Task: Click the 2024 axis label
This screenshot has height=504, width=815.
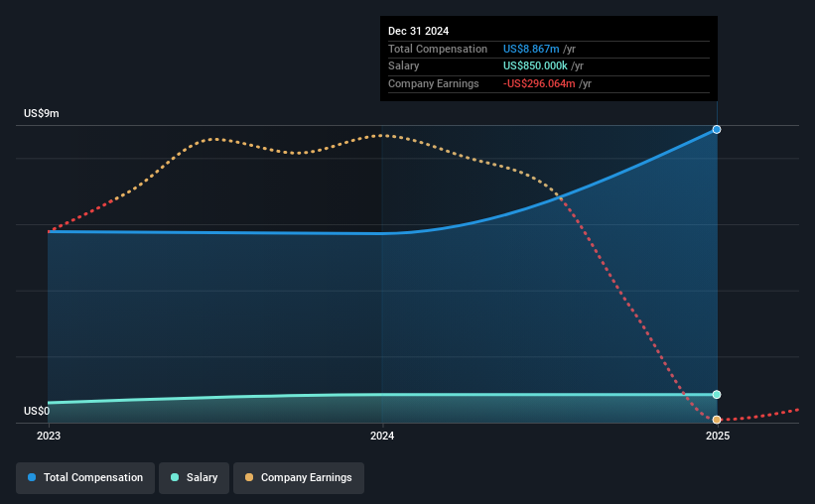Action: coord(382,436)
